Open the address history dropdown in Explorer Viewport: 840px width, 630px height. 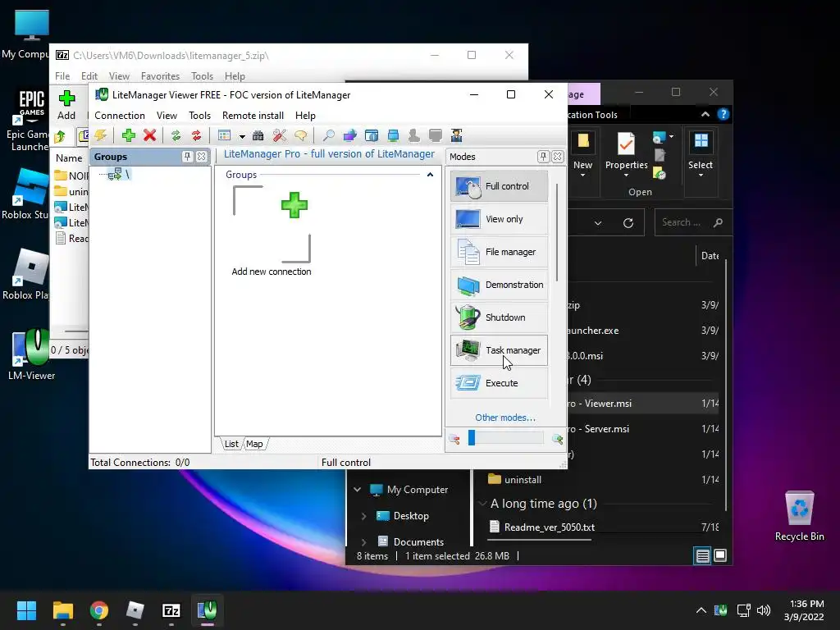598,223
